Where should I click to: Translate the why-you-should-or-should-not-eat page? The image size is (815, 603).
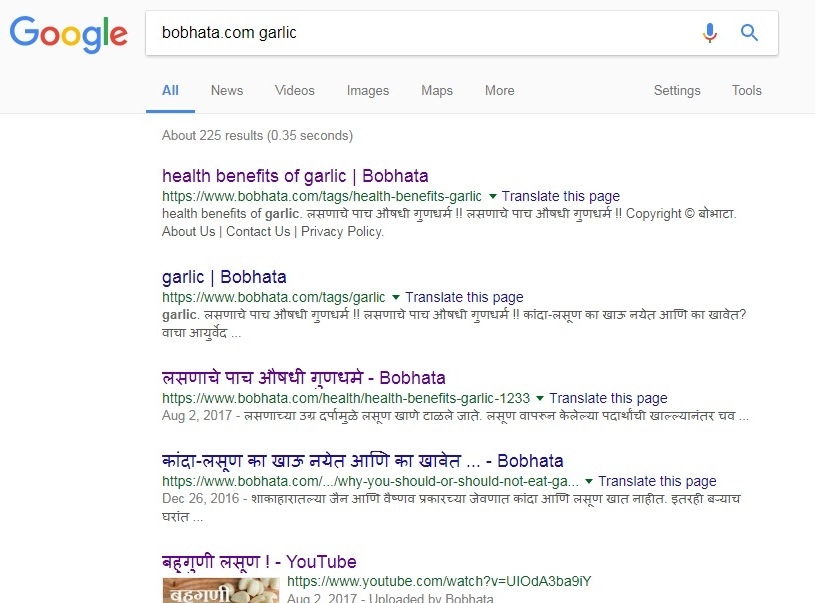click(657, 481)
